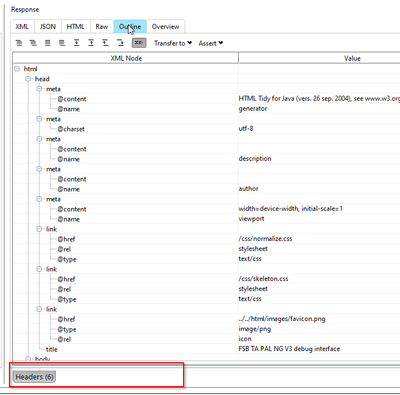Select the '/css/normalize.css' value
Image resolution: width=400 pixels, height=395 pixels.
265,239
